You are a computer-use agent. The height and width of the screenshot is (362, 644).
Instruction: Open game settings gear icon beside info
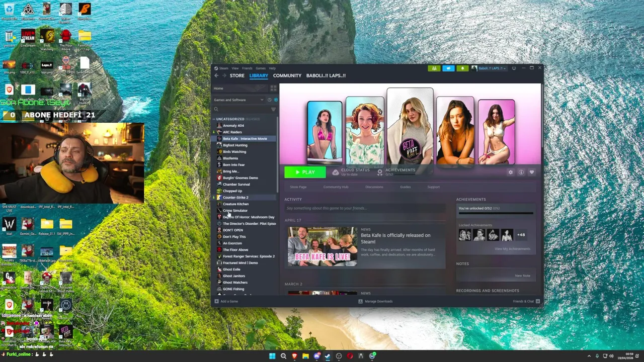(x=510, y=172)
